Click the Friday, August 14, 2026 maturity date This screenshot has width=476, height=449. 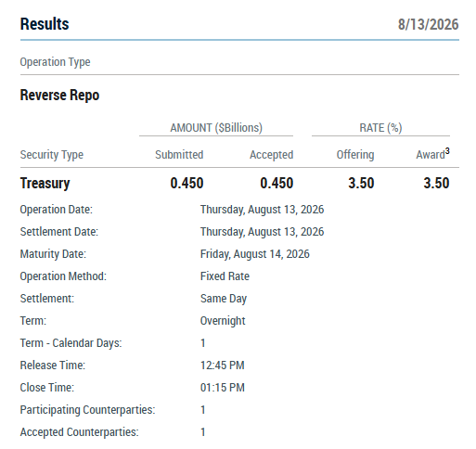click(x=255, y=254)
